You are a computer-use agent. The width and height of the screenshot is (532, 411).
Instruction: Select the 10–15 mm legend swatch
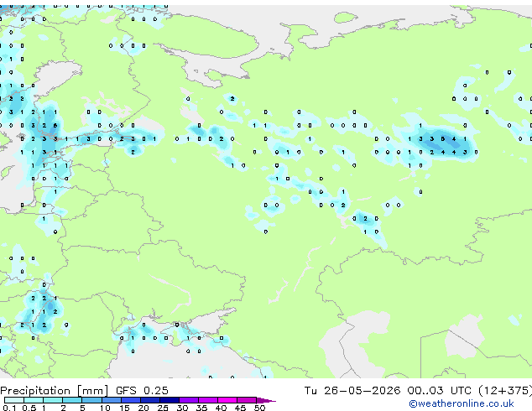pyautogui.click(x=112, y=400)
